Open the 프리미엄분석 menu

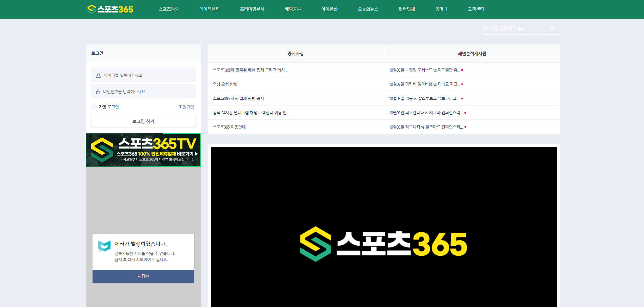pos(252,9)
